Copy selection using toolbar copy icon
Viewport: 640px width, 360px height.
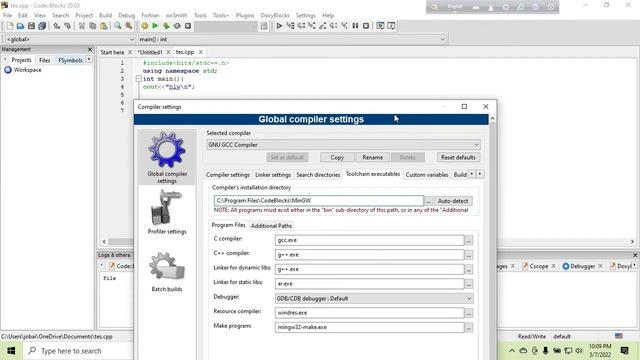point(93,26)
